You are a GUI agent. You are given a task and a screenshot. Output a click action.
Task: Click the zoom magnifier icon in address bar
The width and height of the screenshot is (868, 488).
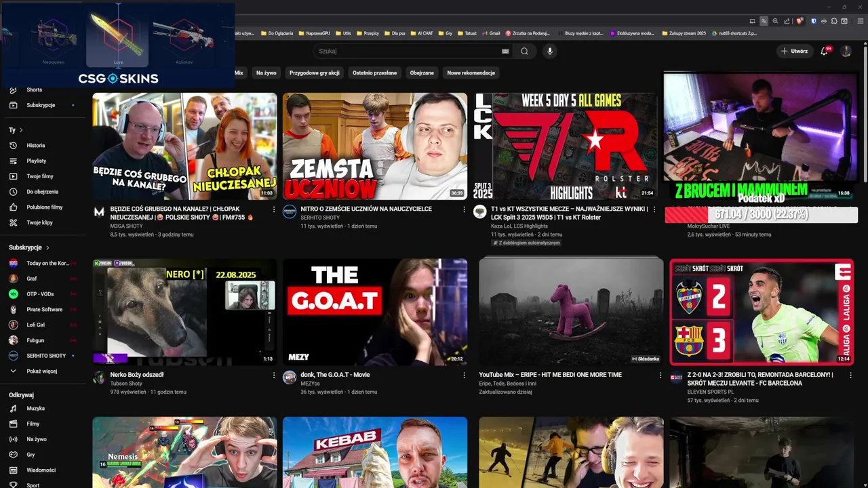point(775,21)
